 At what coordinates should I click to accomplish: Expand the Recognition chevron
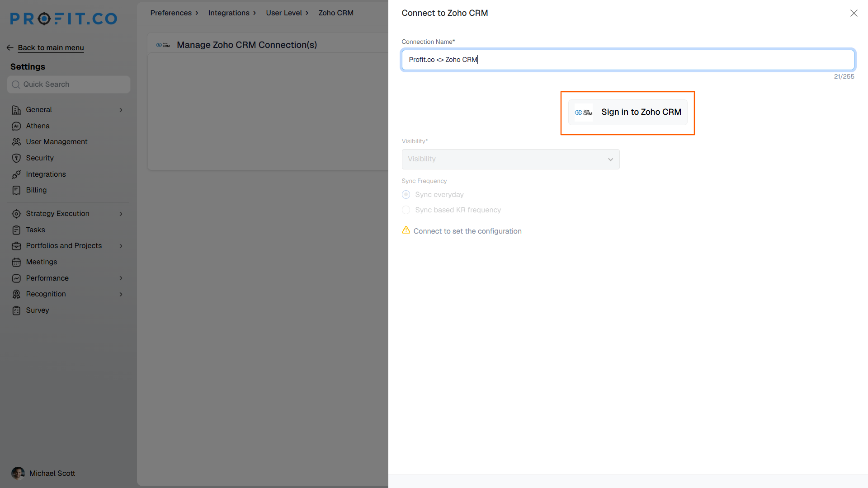coord(121,294)
